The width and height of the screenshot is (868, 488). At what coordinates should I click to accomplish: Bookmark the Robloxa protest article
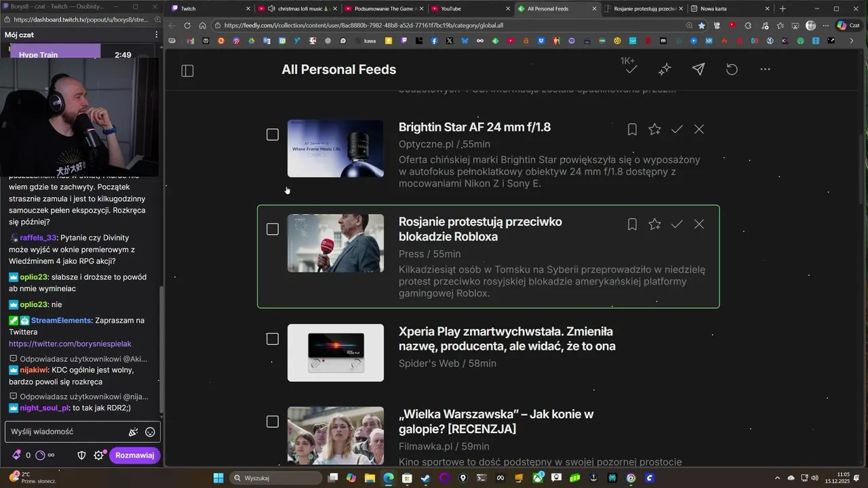pos(632,224)
